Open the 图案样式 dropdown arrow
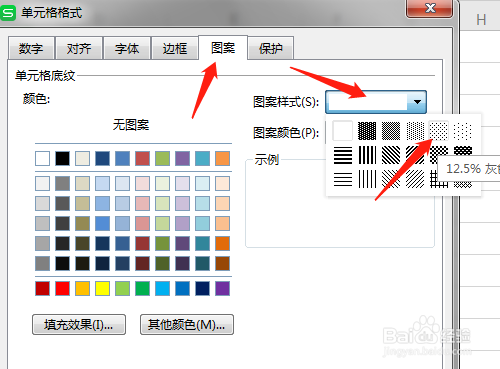This screenshot has height=369, width=500. 417,102
